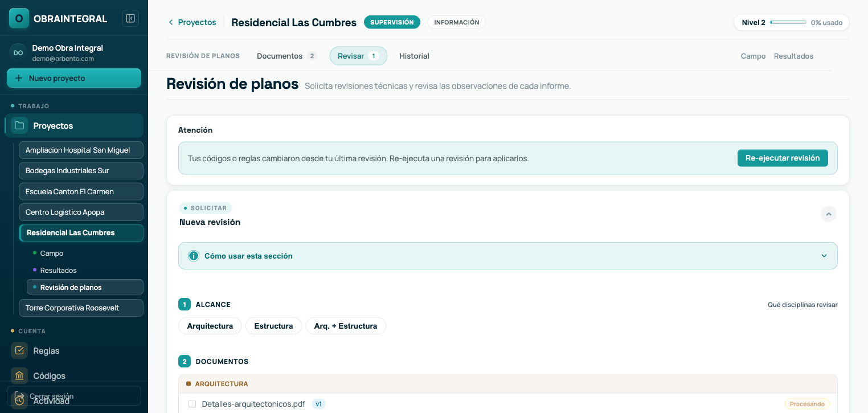The height and width of the screenshot is (413, 868).
Task: Open Torre Corporativa Roosevelt project
Action: click(81, 308)
